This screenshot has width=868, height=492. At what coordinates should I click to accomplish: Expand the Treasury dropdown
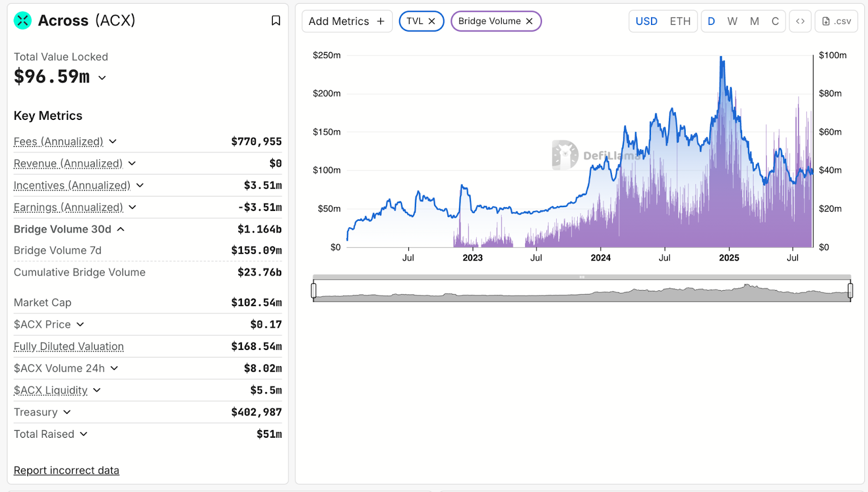[x=66, y=412]
